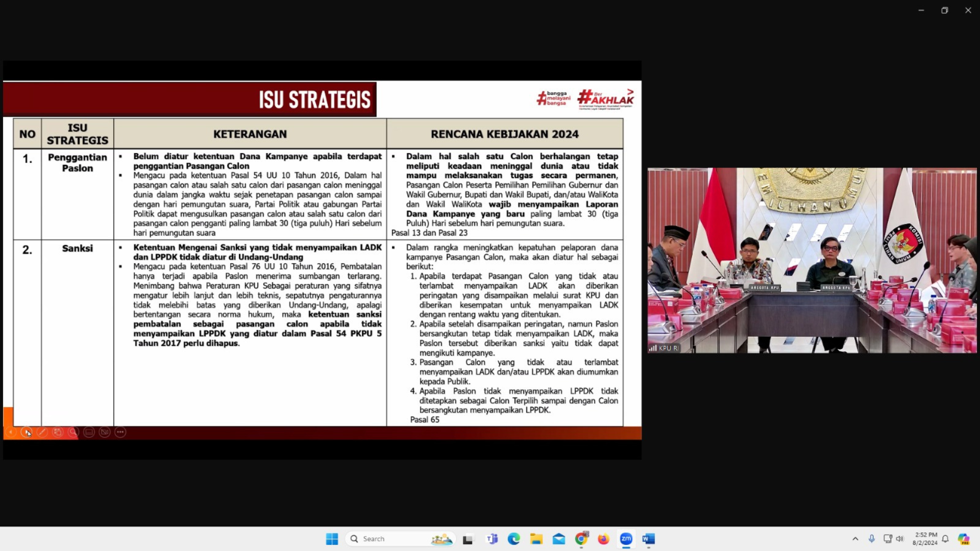Image resolution: width=980 pixels, height=551 pixels.
Task: Switch to Google Chrome on taskbar
Action: [x=581, y=539]
